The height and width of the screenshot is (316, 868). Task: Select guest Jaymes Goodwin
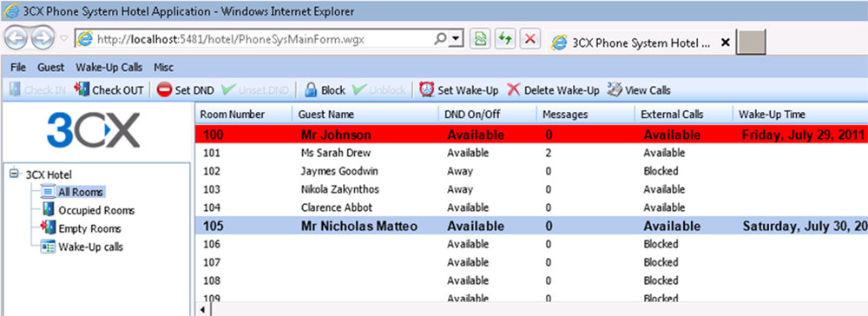(340, 171)
